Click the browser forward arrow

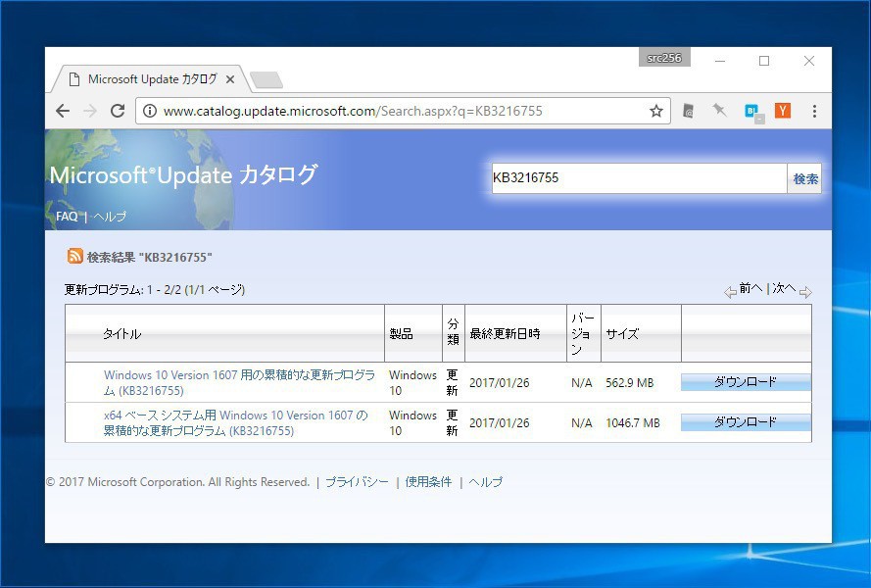[89, 111]
